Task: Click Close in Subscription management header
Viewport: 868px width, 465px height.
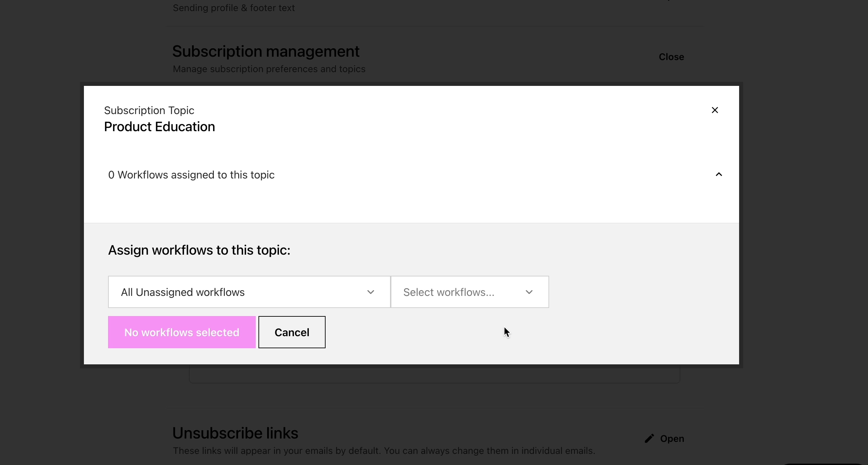Action: coord(671,57)
